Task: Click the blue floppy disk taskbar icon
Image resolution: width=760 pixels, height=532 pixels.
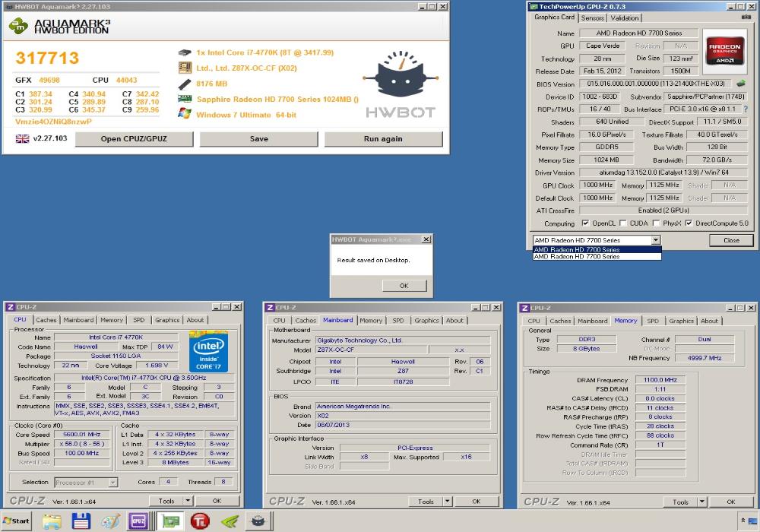Action: coord(81,521)
